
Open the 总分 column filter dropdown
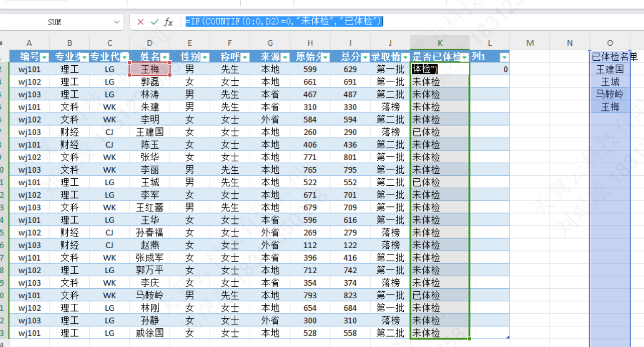click(365, 57)
